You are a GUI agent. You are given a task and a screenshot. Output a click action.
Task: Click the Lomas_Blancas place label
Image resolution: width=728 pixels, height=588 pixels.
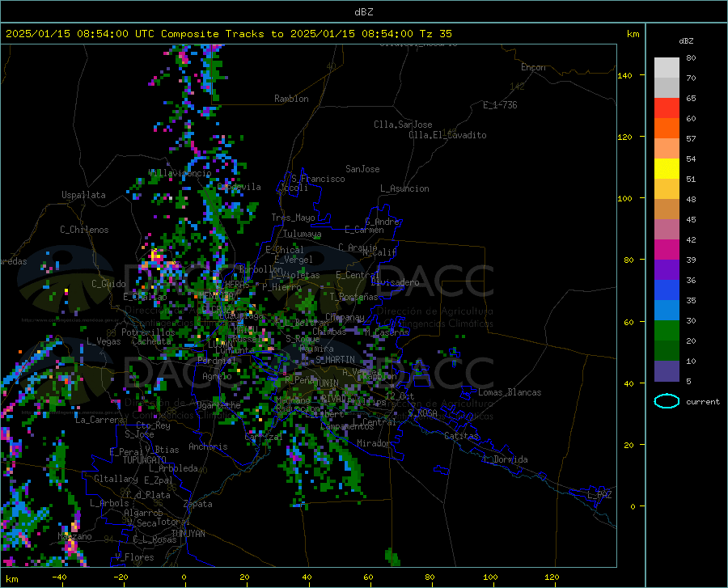[510, 392]
